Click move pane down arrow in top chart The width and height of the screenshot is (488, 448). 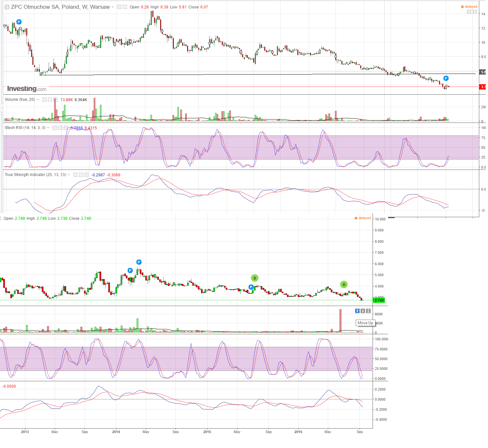pos(469,12)
